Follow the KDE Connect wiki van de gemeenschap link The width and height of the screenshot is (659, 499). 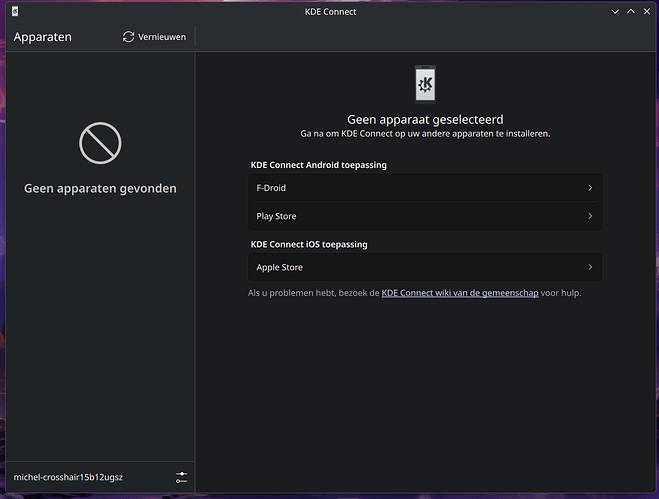[x=460, y=293]
